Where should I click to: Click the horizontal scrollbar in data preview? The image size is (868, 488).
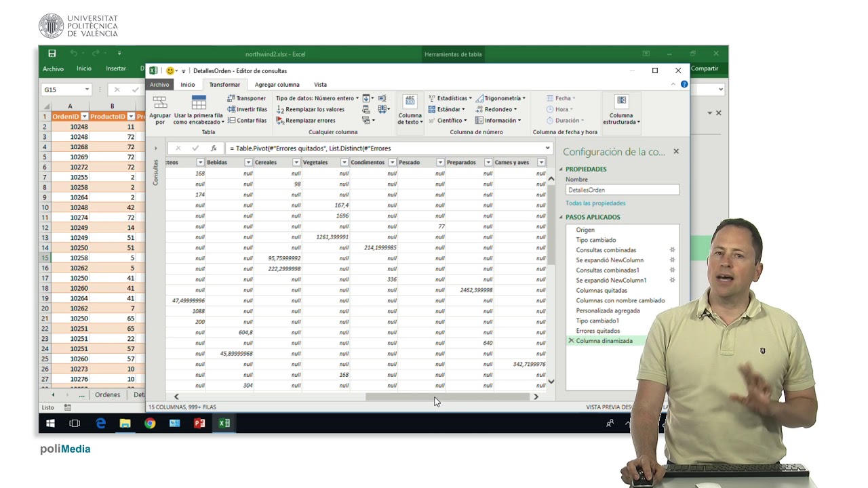(x=446, y=396)
